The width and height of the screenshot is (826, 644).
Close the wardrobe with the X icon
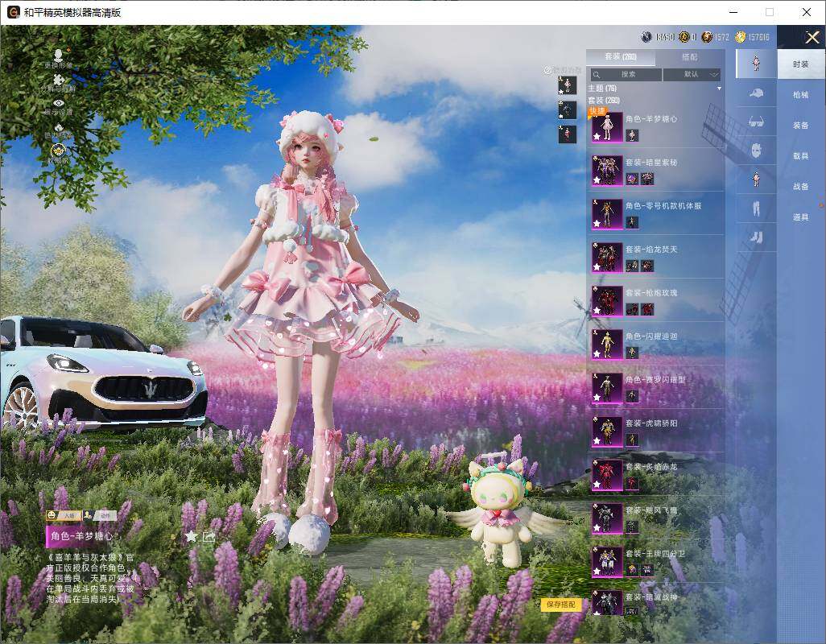pyautogui.click(x=812, y=37)
